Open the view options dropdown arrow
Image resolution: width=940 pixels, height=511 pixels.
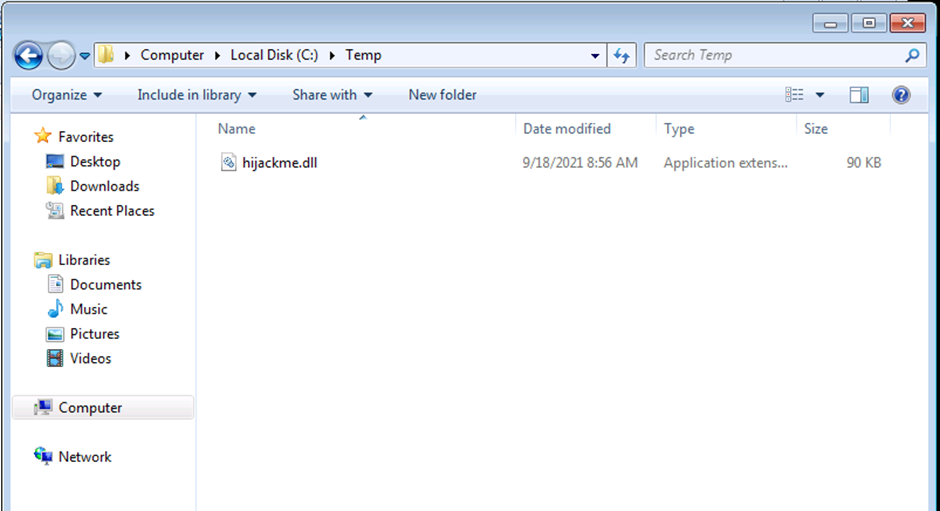[820, 95]
